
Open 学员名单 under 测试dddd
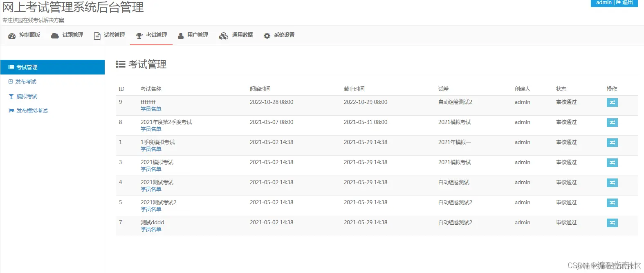click(x=151, y=229)
